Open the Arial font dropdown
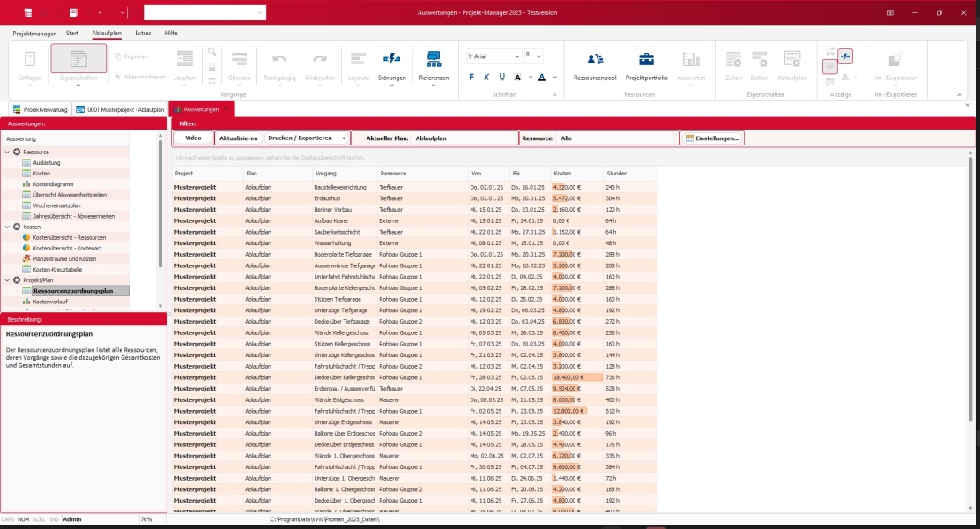The width and height of the screenshot is (980, 529). click(x=494, y=56)
